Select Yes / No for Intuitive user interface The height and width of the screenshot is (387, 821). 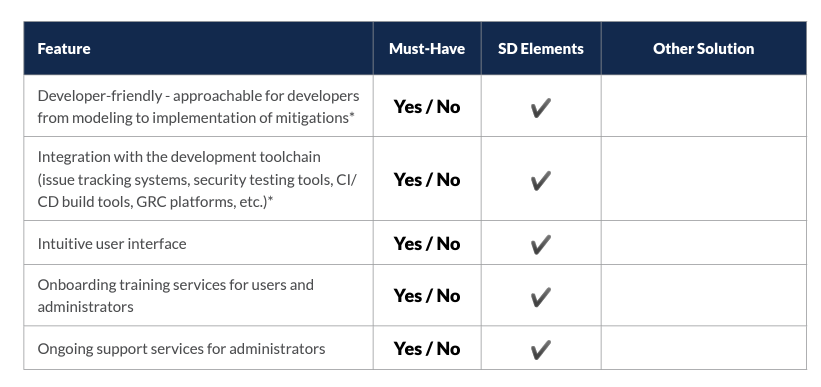coord(427,244)
